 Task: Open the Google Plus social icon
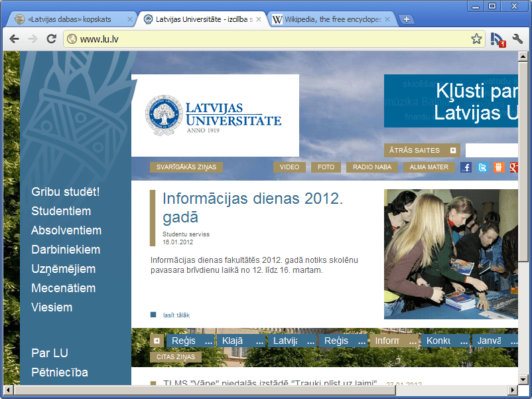513,167
